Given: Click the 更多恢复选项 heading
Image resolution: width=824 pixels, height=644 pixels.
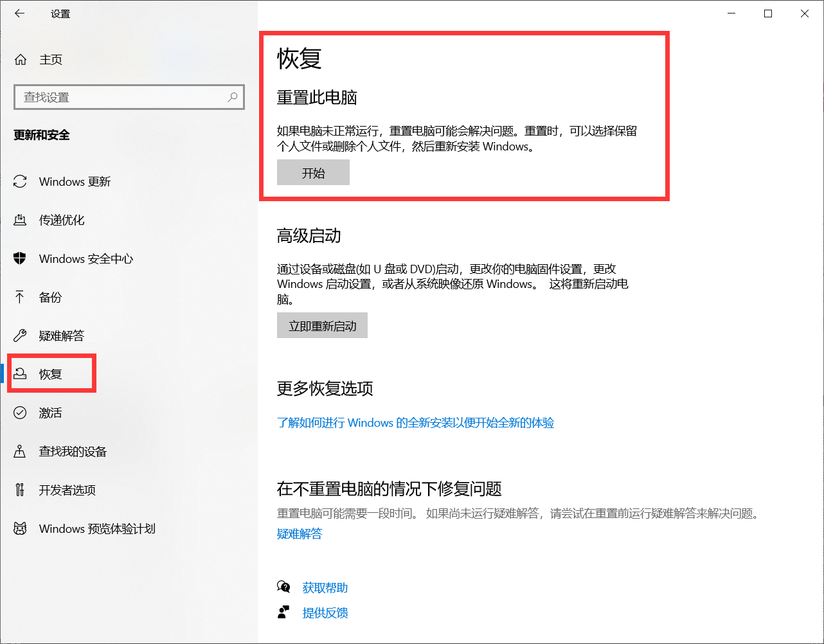Looking at the screenshot, I should point(325,389).
